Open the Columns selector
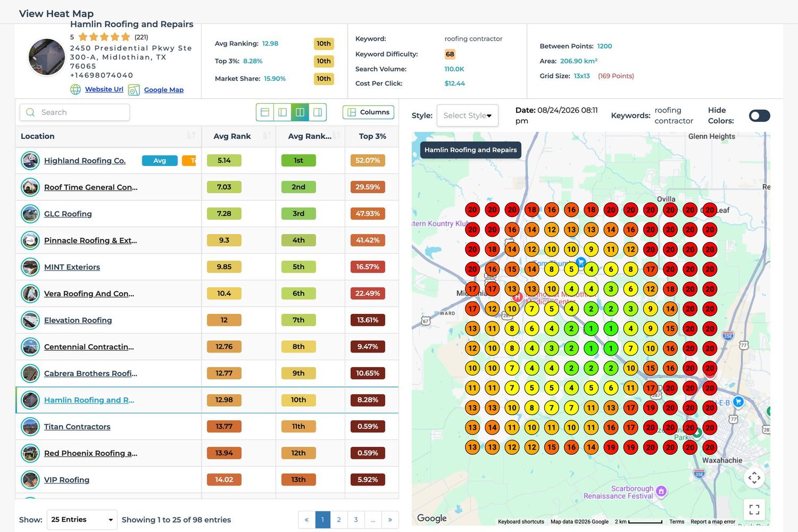Image resolution: width=798 pixels, height=532 pixels. coord(369,112)
